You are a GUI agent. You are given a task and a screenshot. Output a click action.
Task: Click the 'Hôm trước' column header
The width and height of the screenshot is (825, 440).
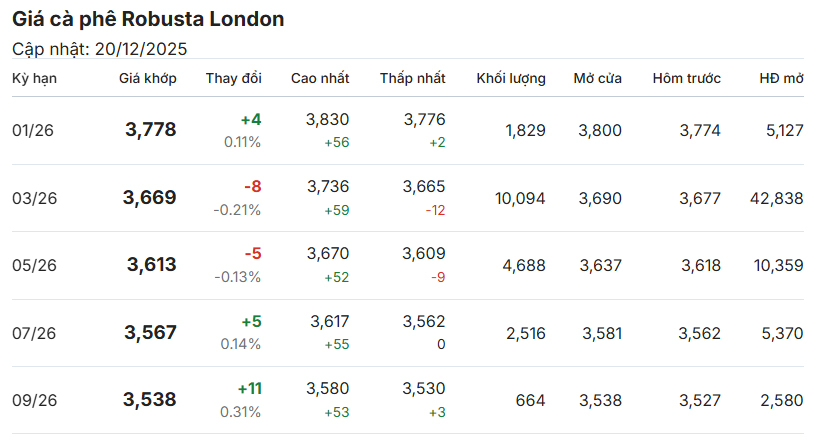tap(686, 78)
